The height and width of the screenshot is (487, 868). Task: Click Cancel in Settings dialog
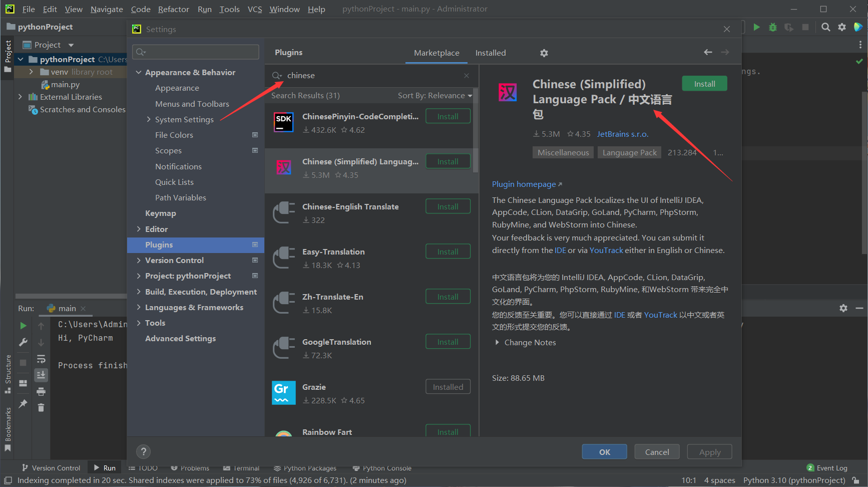point(657,452)
